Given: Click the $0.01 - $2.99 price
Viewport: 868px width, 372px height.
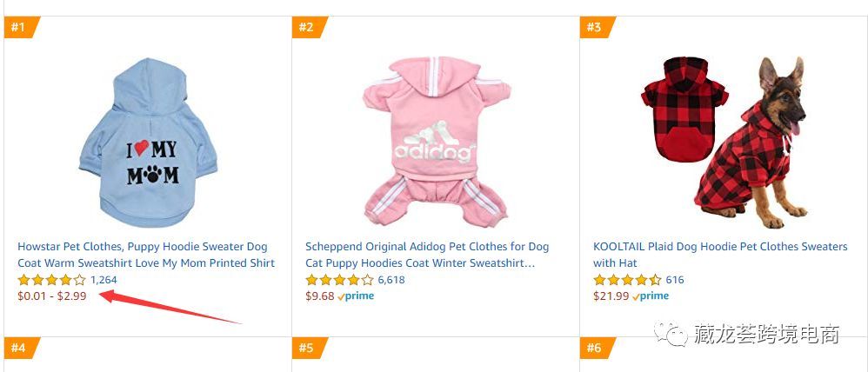Looking at the screenshot, I should click(x=52, y=296).
